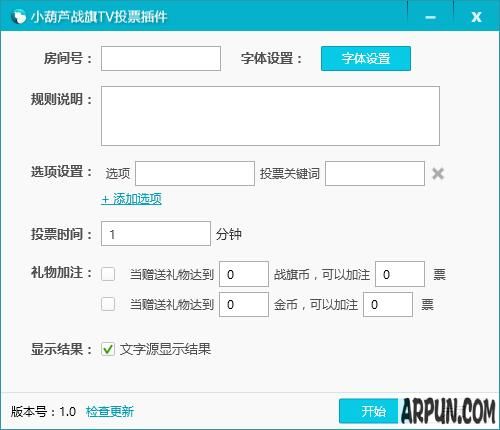The image size is (500, 430).
Task: Click the 金币 bonus votes field
Action: 388,304
